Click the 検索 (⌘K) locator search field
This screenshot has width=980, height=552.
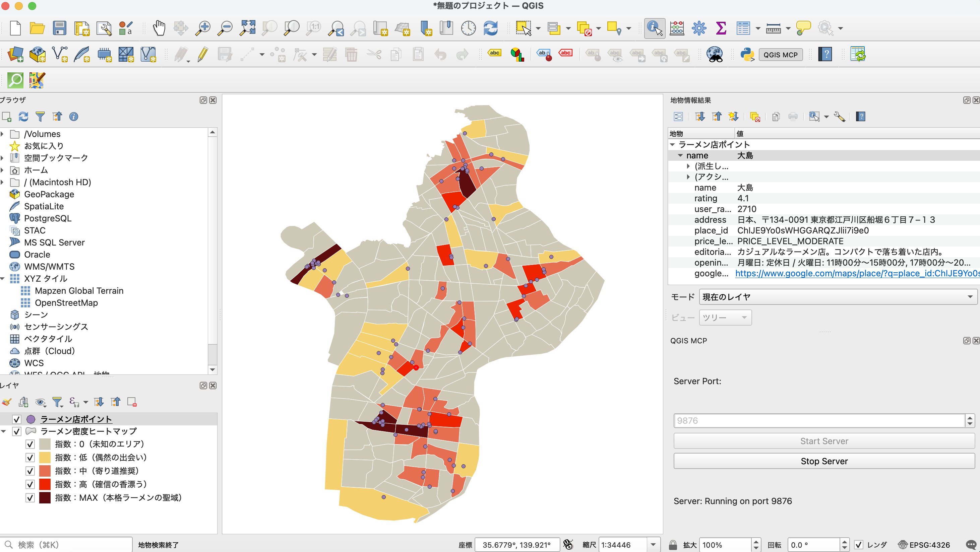click(x=67, y=544)
